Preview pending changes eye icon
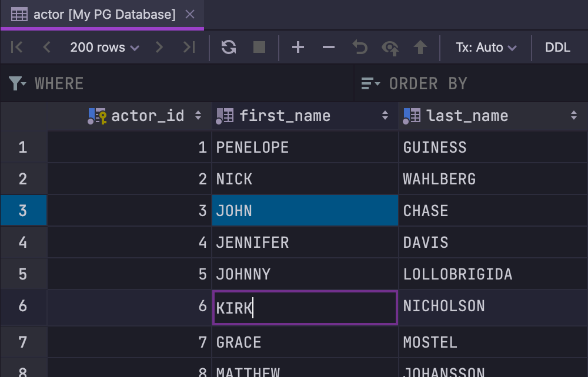 [390, 48]
